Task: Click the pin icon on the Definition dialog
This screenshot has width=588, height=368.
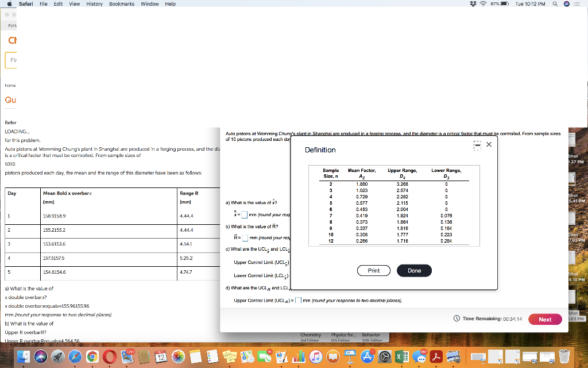Action: tap(477, 144)
